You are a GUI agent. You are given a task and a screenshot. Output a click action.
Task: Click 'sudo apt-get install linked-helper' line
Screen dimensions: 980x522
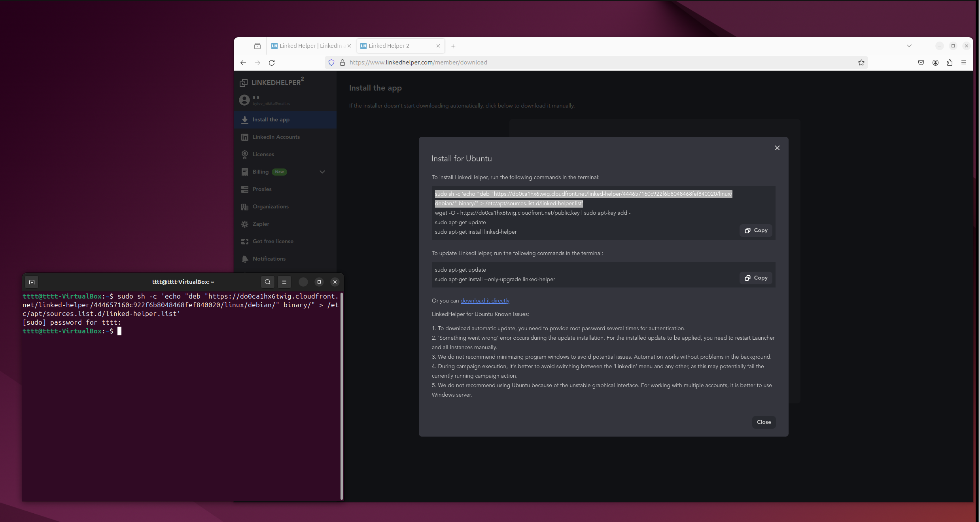476,232
